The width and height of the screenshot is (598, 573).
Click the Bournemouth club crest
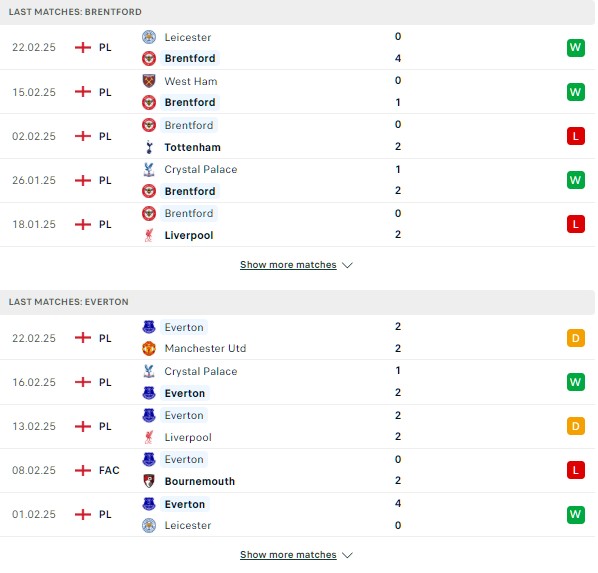tap(149, 481)
